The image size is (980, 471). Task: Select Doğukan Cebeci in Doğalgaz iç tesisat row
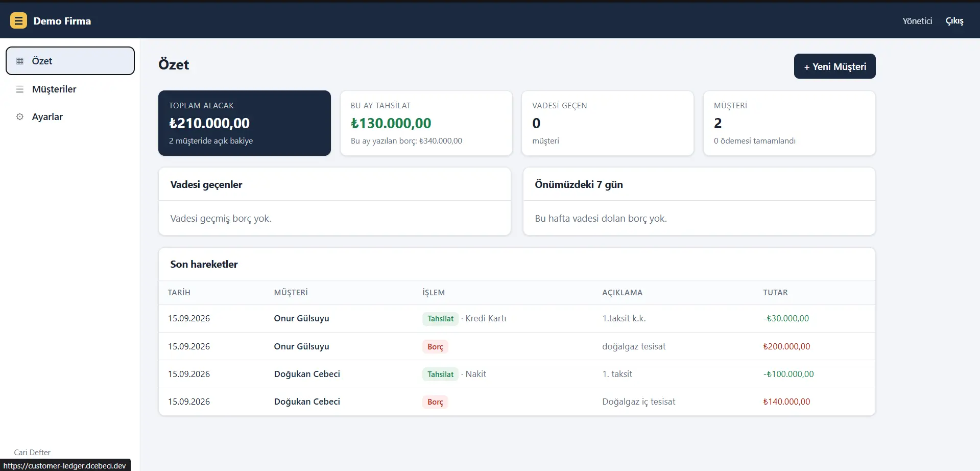tap(307, 402)
